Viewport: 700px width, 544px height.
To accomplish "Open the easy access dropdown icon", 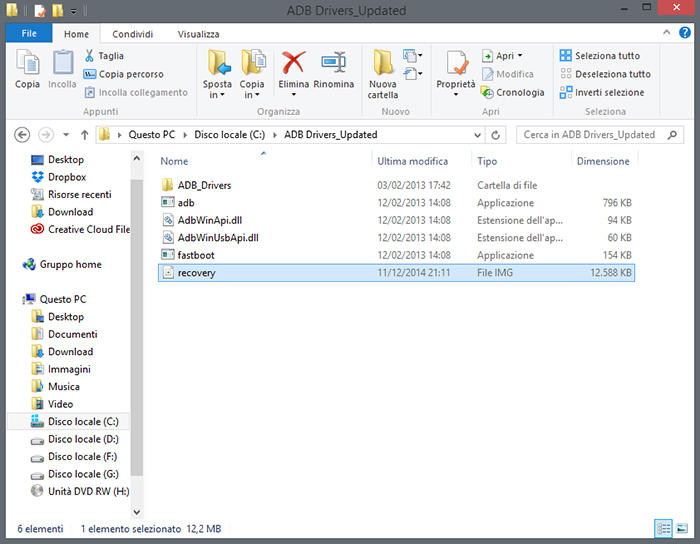I will point(412,73).
